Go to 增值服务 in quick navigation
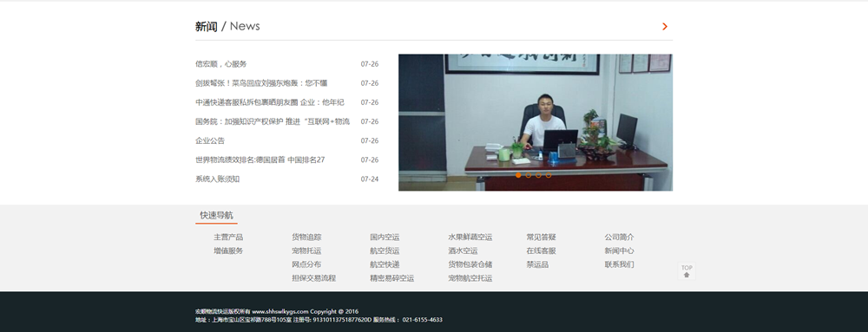The width and height of the screenshot is (868, 332). (228, 251)
